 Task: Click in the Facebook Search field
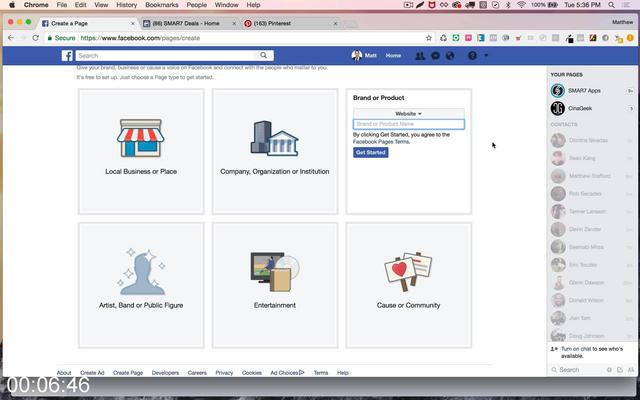(x=167, y=56)
